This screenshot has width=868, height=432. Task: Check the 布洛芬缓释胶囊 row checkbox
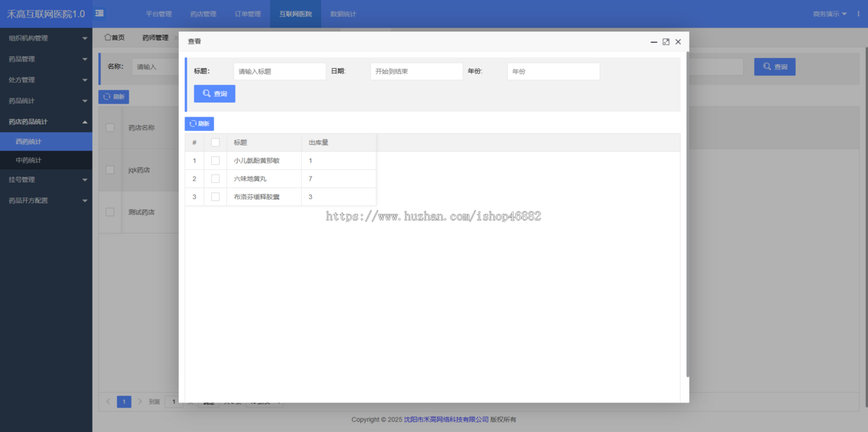coord(215,197)
